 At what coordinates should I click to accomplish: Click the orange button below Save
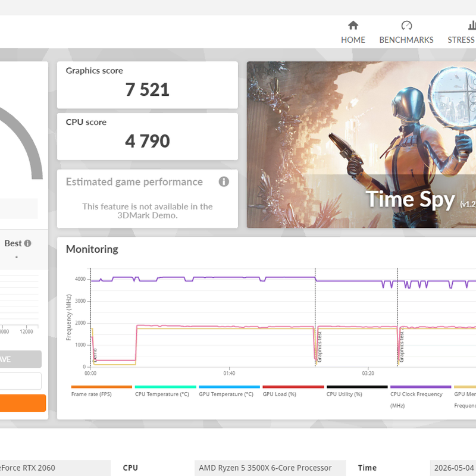coord(23,403)
